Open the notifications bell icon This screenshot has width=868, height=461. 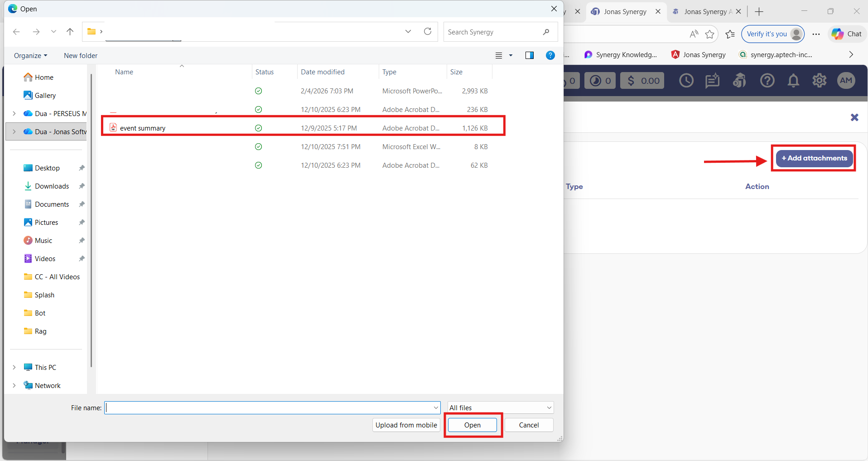coord(793,81)
